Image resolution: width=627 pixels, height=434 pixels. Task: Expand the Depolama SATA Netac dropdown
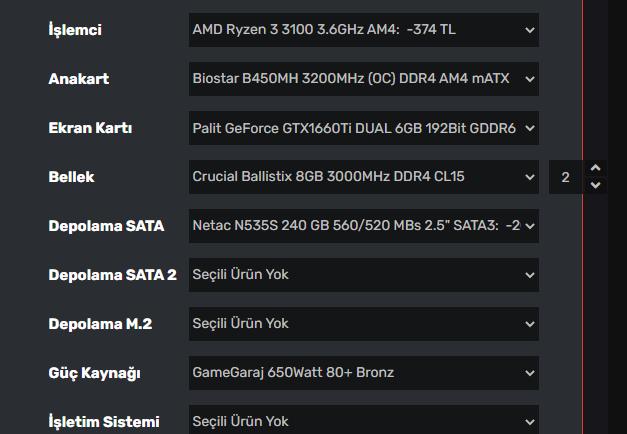pyautogui.click(x=364, y=226)
